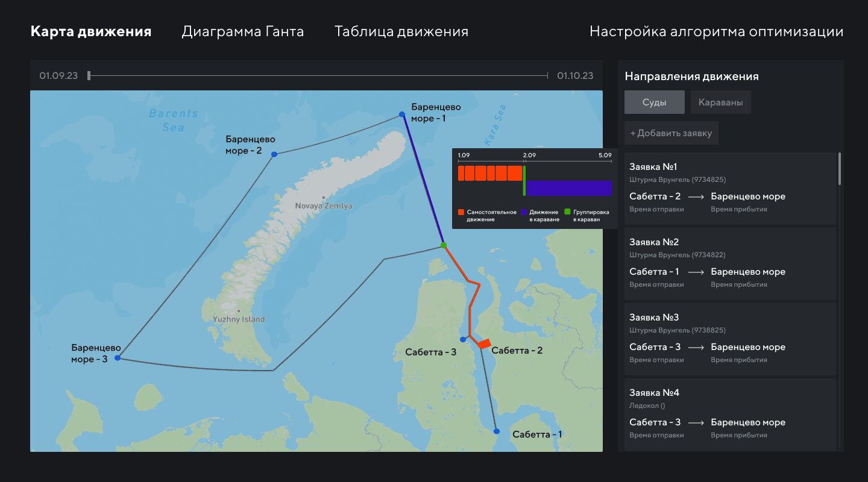Open the Карта движения tab

pyautogui.click(x=91, y=31)
